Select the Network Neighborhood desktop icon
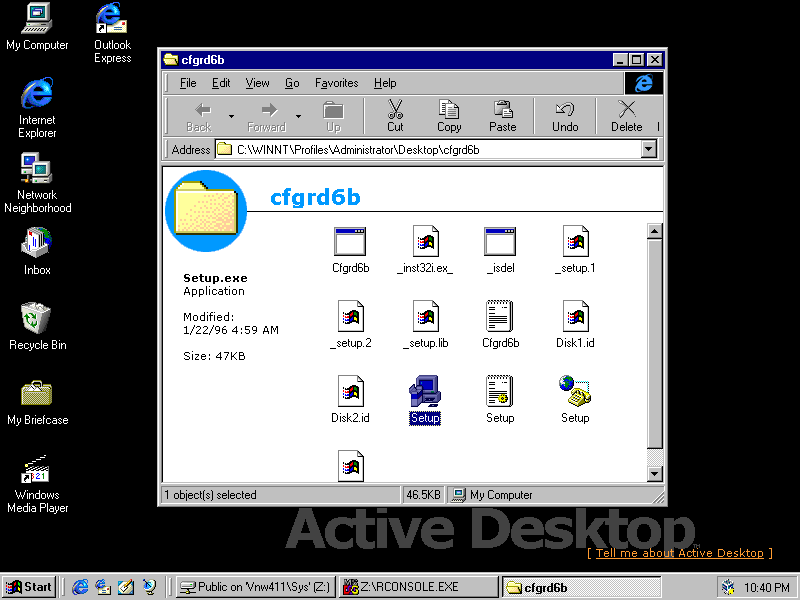This screenshot has height=600, width=800. (x=37, y=183)
